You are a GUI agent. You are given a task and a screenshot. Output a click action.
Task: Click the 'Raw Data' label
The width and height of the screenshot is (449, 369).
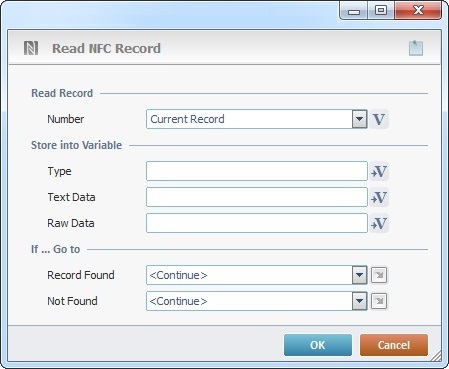(x=71, y=223)
